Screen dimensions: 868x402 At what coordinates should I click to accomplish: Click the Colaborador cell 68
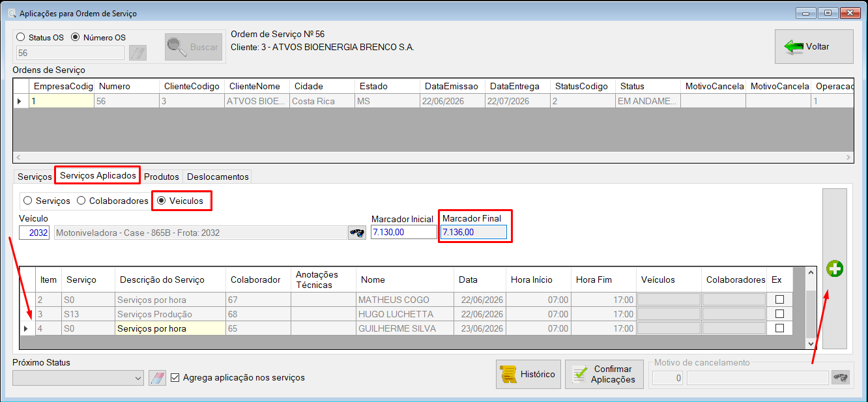tap(258, 314)
